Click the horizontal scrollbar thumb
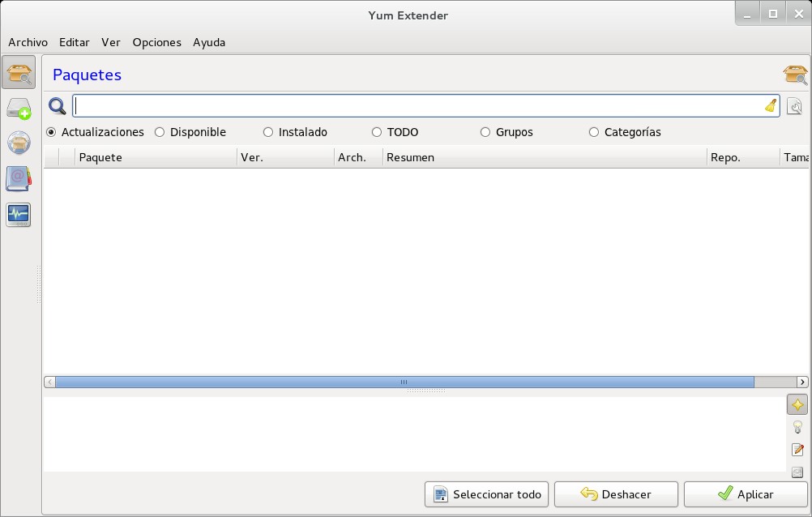This screenshot has height=517, width=812. pos(404,382)
